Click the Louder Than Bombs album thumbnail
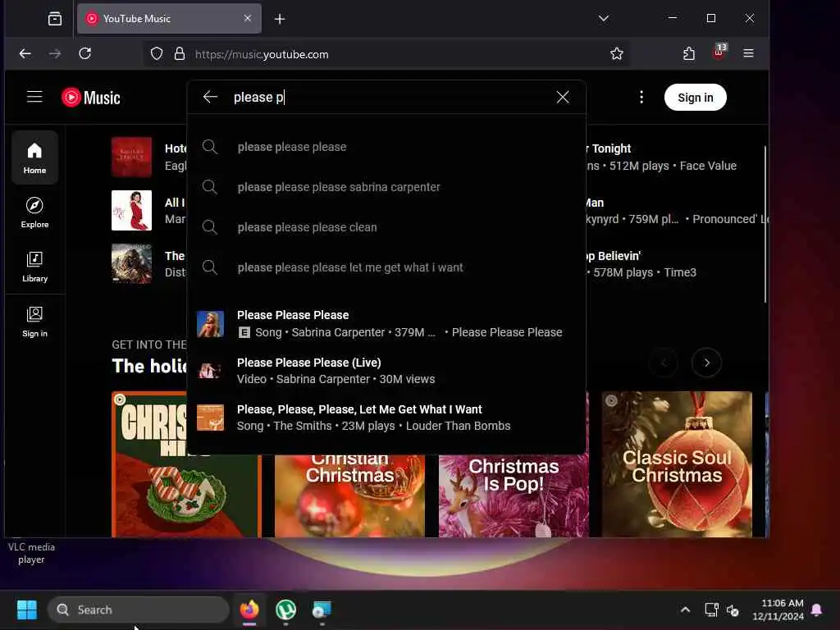840x630 pixels. 210,418
